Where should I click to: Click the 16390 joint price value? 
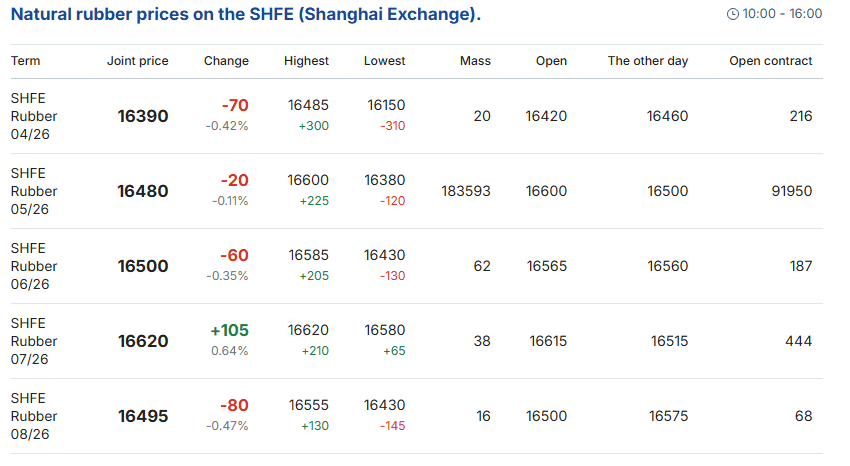[x=143, y=116]
